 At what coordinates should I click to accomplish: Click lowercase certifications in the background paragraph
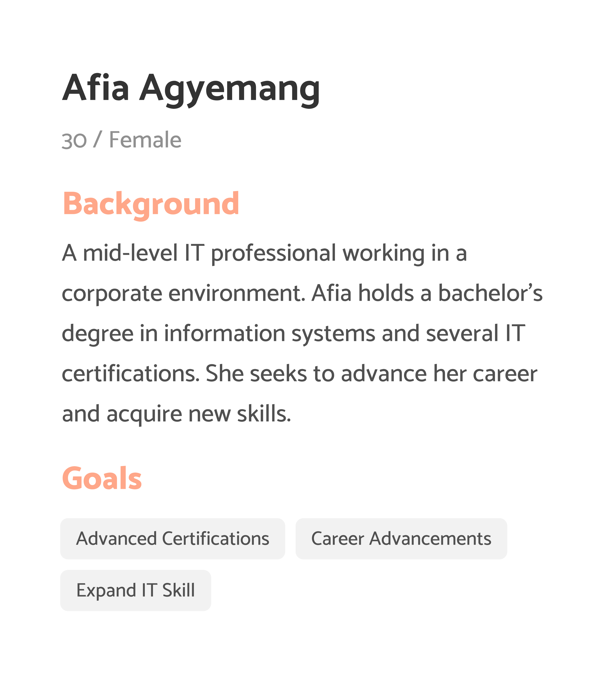[x=131, y=373]
